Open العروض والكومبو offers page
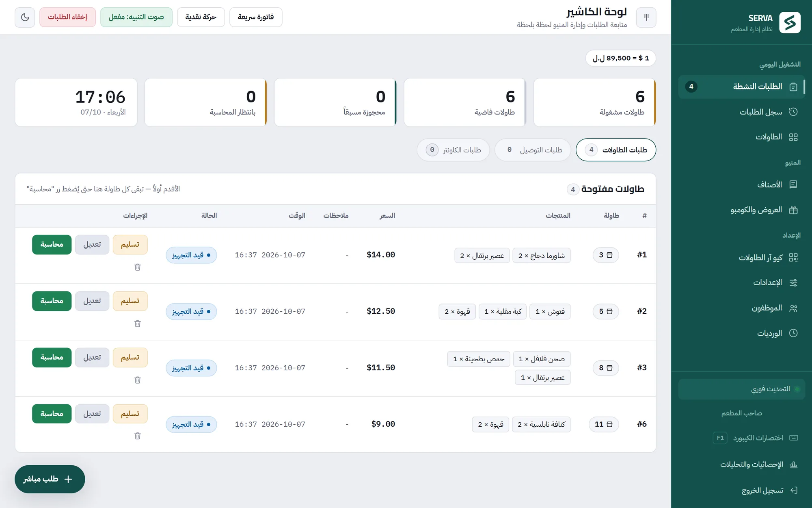The image size is (812, 508). pos(741,210)
